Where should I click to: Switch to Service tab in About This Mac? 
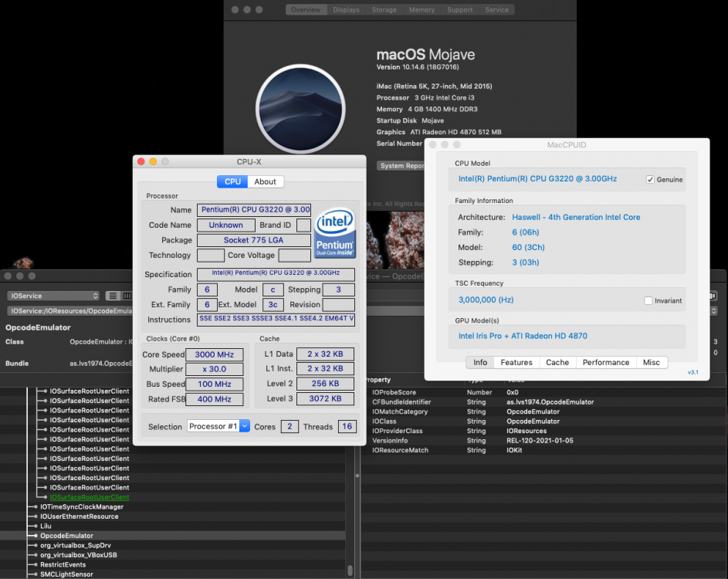[497, 10]
